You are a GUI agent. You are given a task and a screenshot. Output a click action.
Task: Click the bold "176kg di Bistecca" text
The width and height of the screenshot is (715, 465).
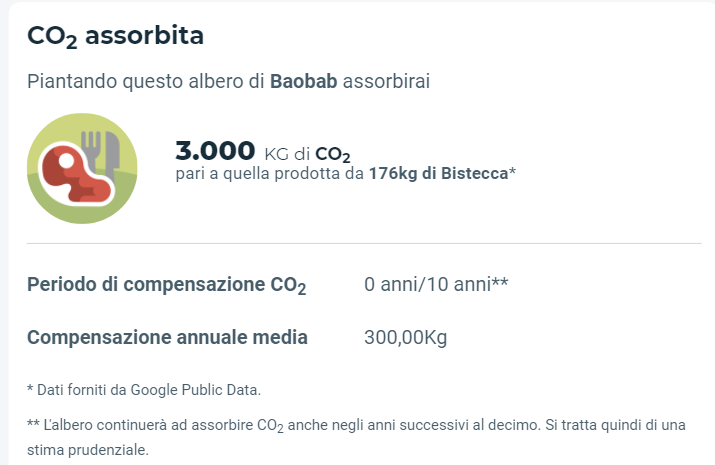439,173
